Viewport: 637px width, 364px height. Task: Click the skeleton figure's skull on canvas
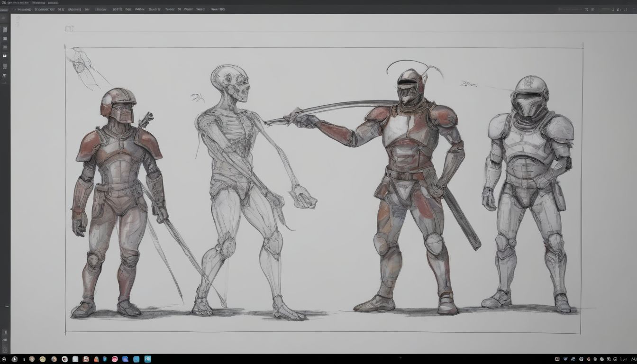coord(230,83)
